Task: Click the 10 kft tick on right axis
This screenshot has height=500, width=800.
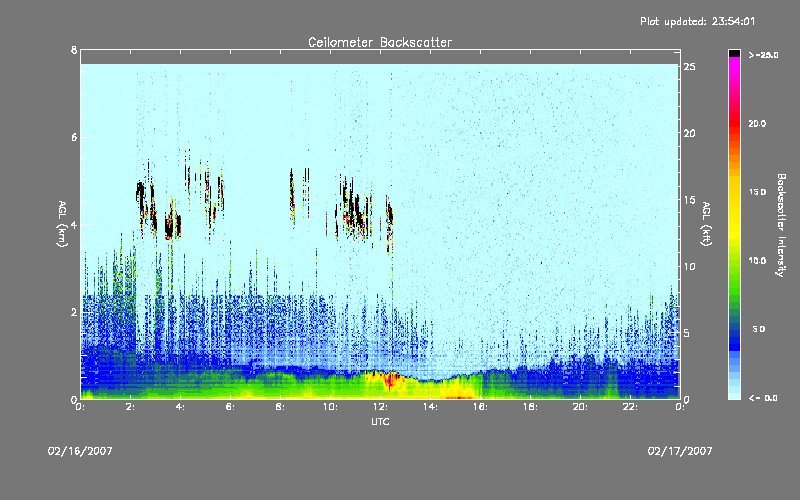Action: [689, 266]
